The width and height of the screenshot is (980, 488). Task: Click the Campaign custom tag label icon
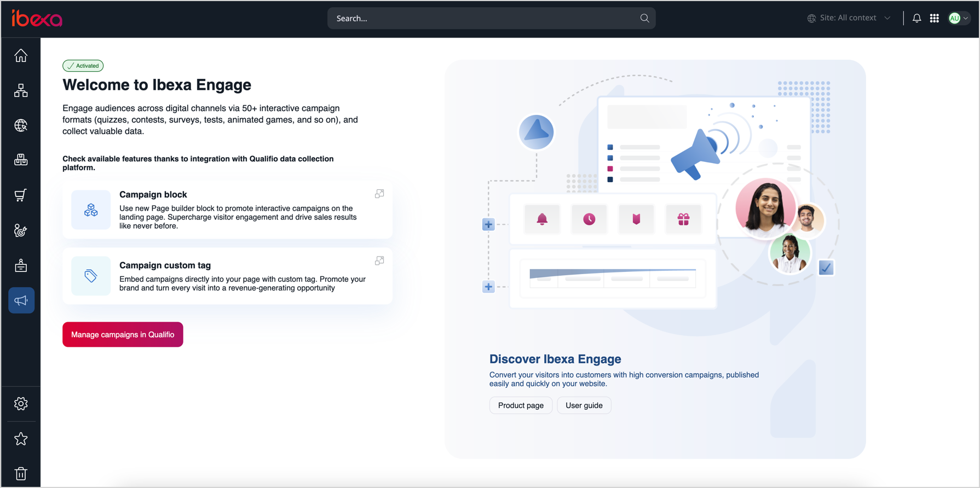click(x=91, y=276)
